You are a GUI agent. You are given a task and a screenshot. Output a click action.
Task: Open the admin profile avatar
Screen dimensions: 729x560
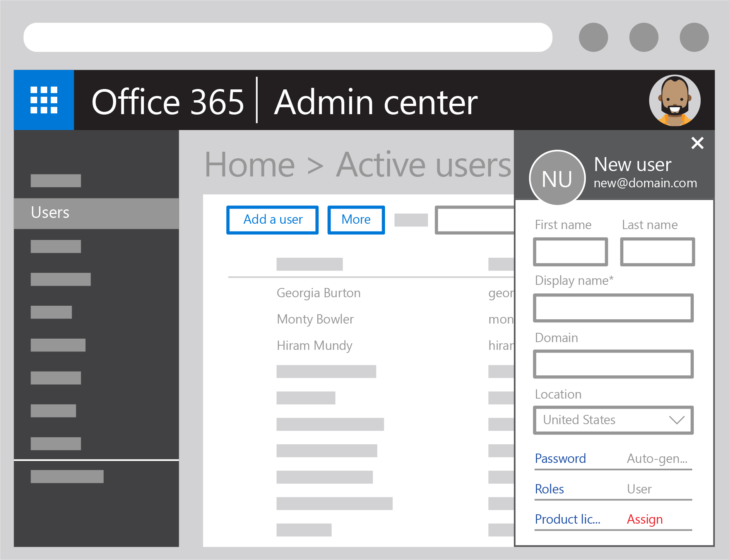click(x=674, y=100)
